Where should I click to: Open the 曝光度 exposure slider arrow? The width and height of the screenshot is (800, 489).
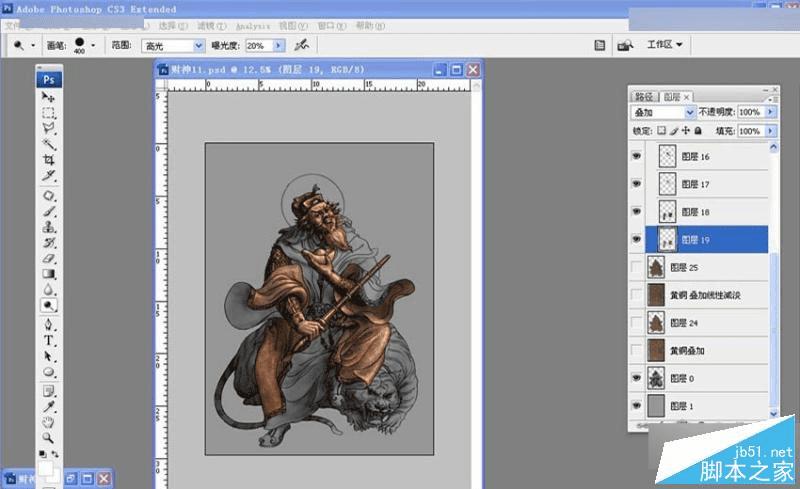tap(279, 45)
